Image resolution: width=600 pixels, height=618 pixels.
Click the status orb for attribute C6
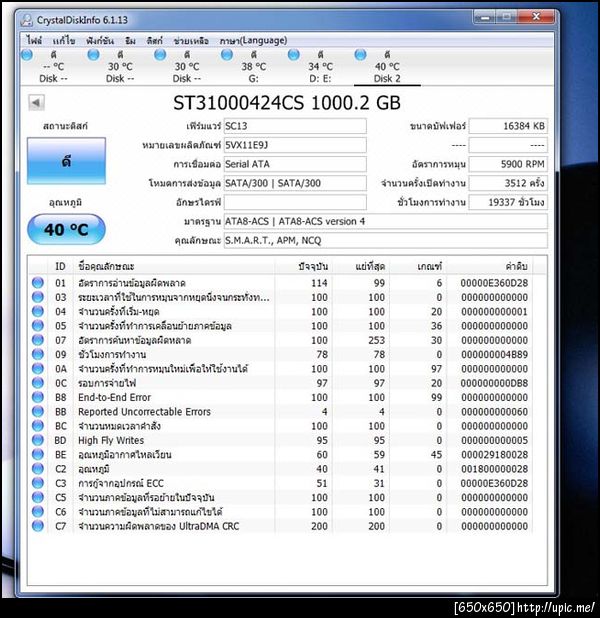point(38,512)
